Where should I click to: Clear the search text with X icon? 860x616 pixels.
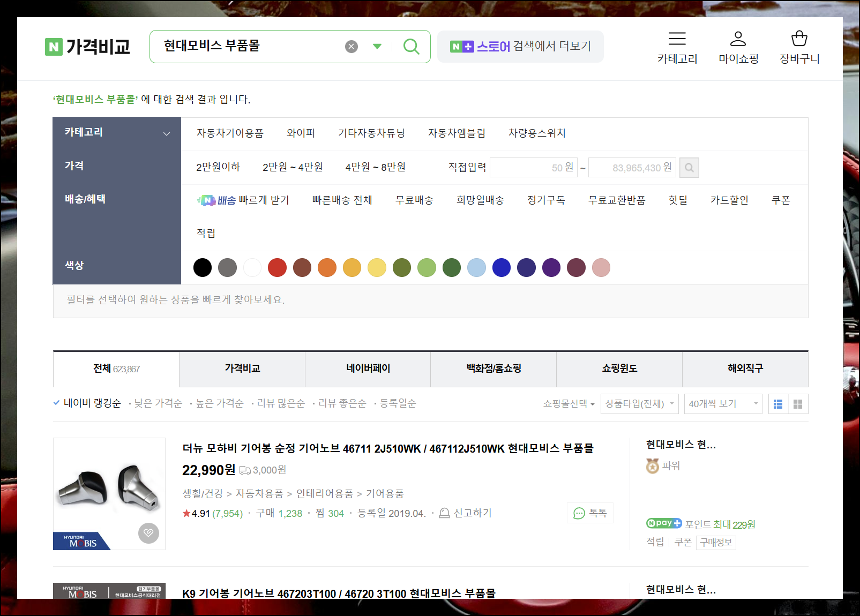click(x=352, y=47)
